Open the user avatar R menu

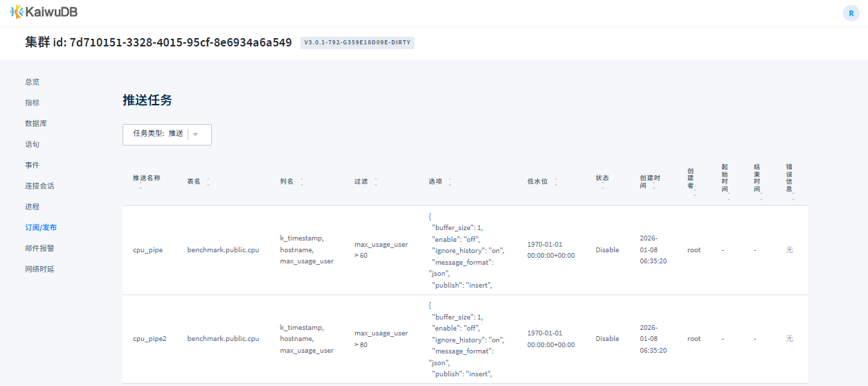click(851, 13)
